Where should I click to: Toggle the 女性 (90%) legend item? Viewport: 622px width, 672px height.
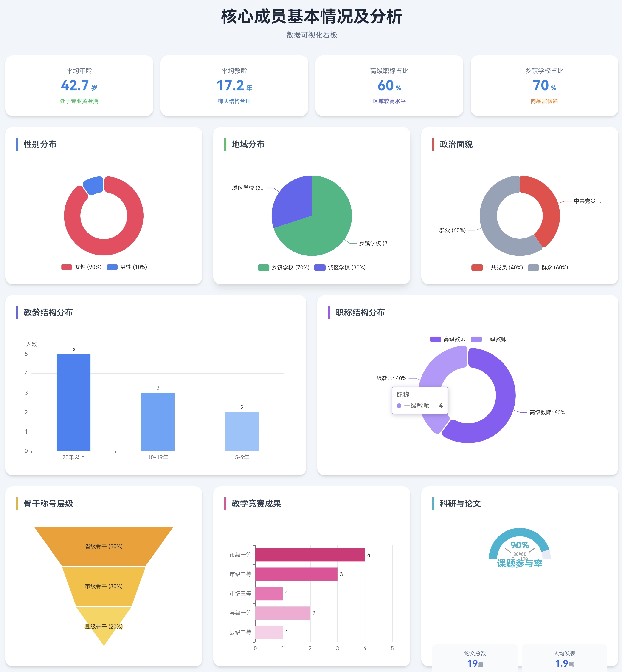(82, 267)
